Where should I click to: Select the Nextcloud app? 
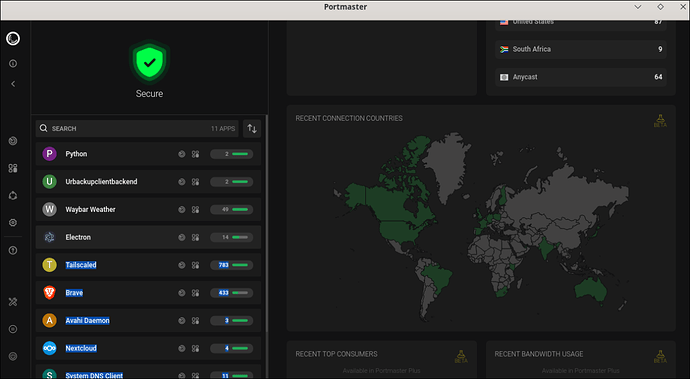point(148,348)
